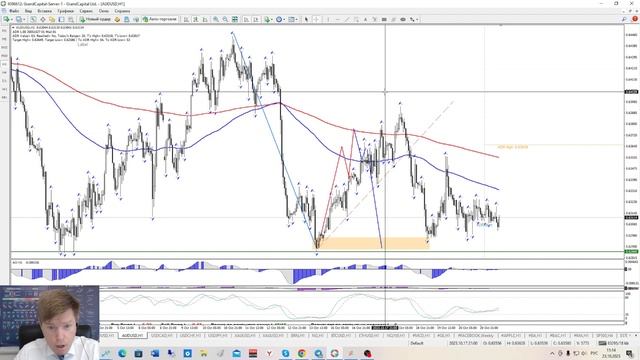Enable crosshair cursor mode

coord(316,19)
